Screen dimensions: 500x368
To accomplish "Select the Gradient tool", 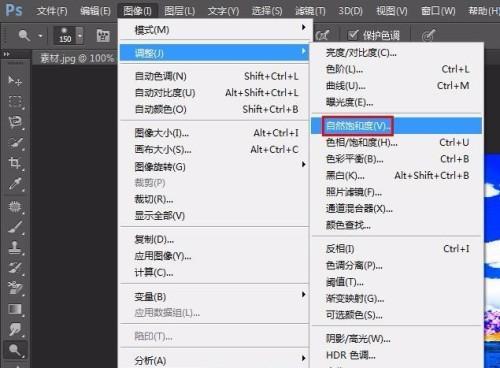I will point(15,309).
